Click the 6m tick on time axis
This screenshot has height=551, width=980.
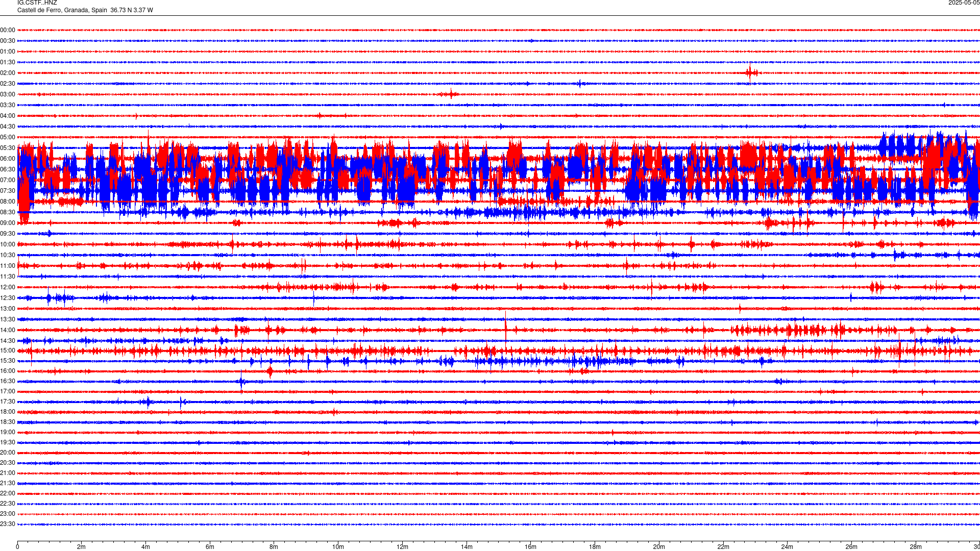click(x=210, y=547)
